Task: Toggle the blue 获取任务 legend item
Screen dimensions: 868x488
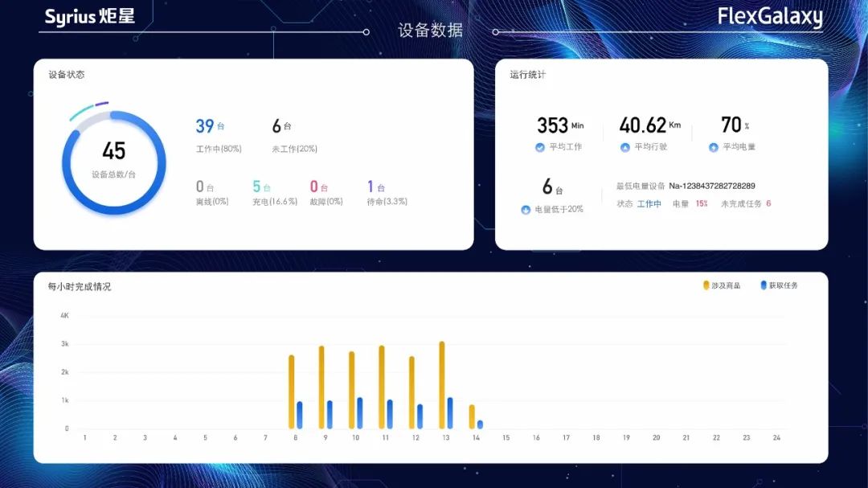Action: click(779, 285)
